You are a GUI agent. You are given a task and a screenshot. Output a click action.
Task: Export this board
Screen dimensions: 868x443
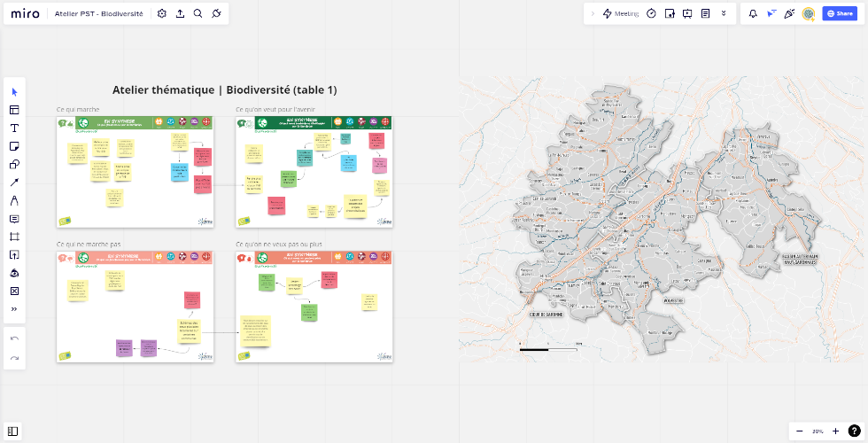tap(180, 14)
